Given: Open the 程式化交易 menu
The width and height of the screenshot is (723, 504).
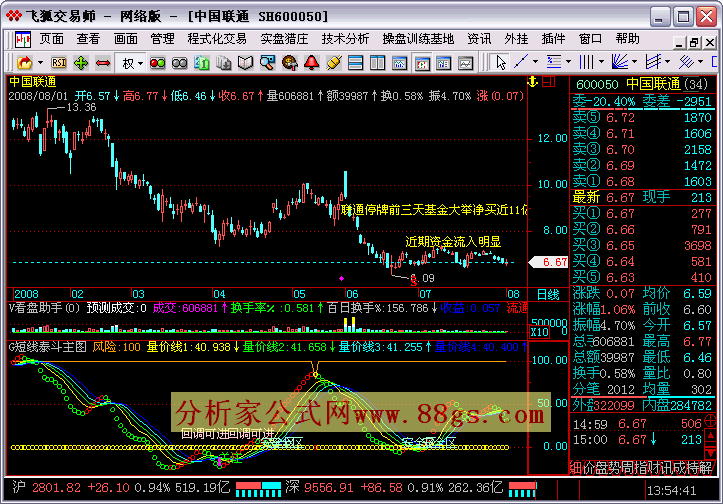Looking at the screenshot, I should [x=217, y=39].
